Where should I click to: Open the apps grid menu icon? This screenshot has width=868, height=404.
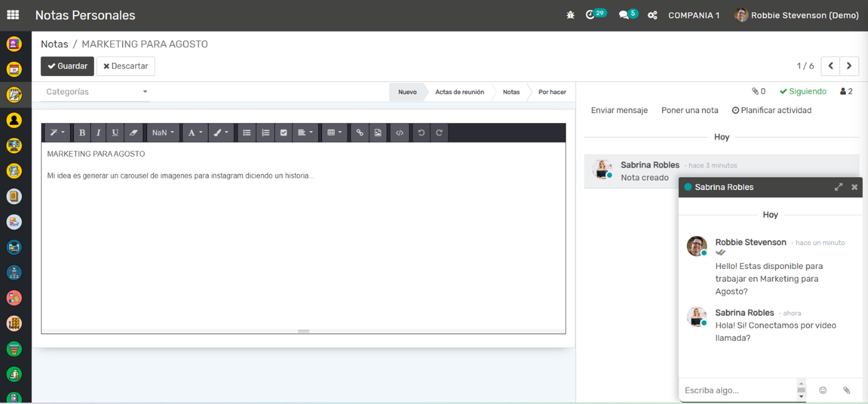click(x=13, y=15)
